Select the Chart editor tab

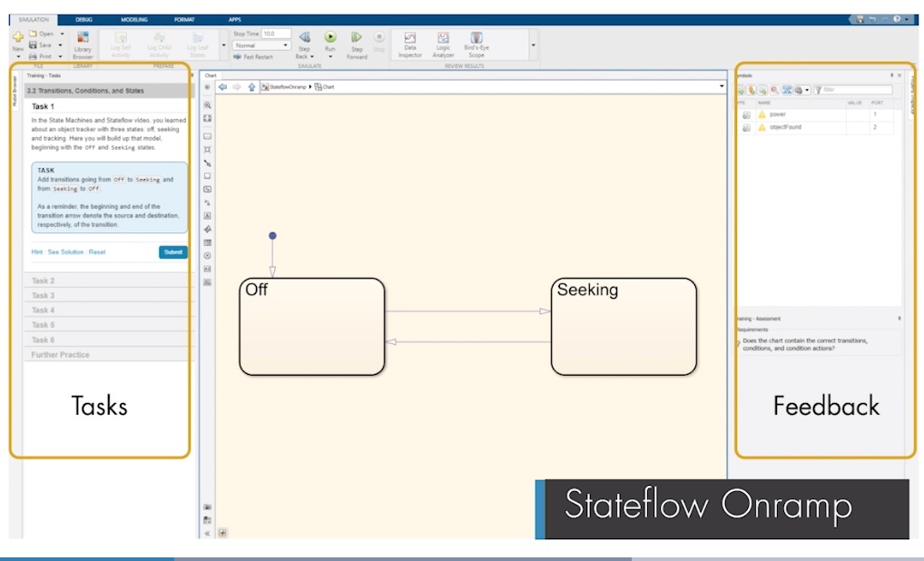[x=211, y=75]
